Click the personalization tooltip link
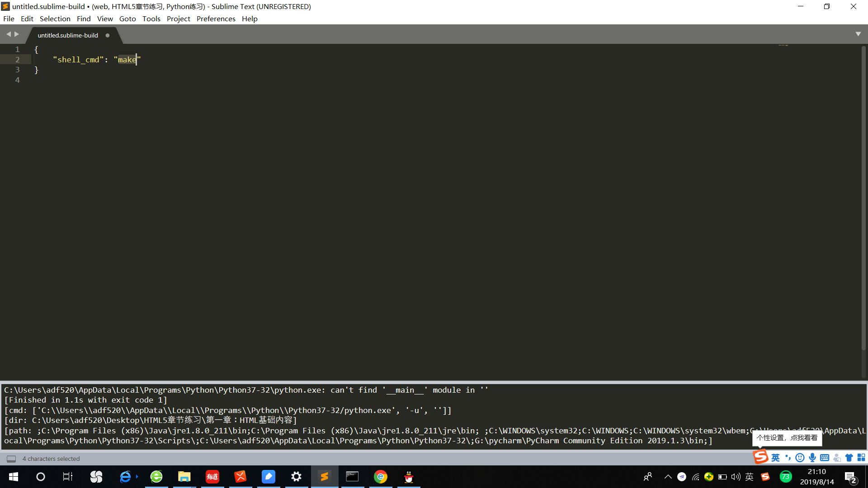This screenshot has height=488, width=868. (787, 438)
